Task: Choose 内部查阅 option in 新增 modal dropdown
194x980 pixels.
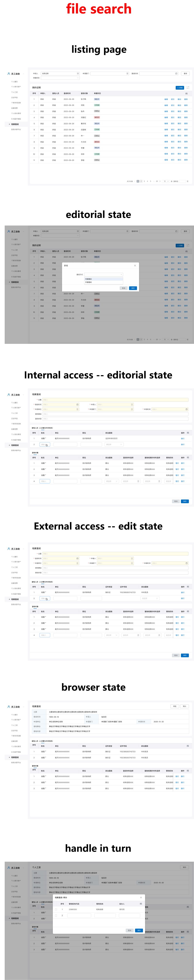Action: point(104,279)
